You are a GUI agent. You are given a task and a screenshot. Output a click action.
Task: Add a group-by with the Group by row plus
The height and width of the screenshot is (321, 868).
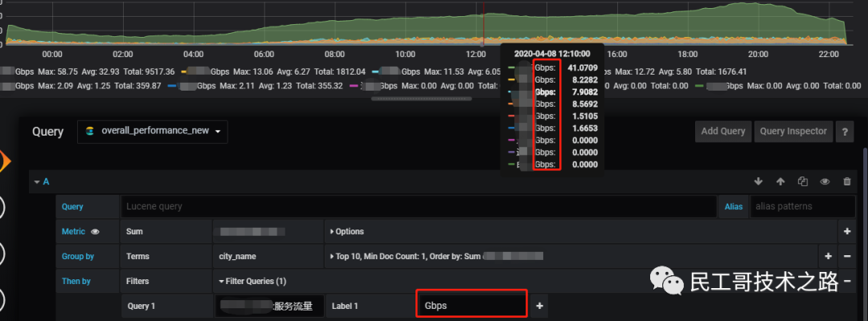coord(828,256)
